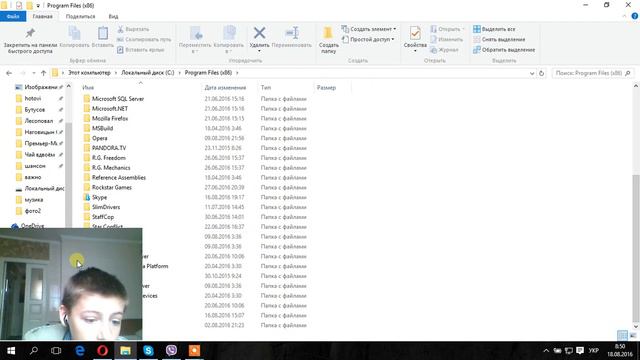
Task: Click the red Delete (Удалить) X icon
Action: tap(259, 33)
